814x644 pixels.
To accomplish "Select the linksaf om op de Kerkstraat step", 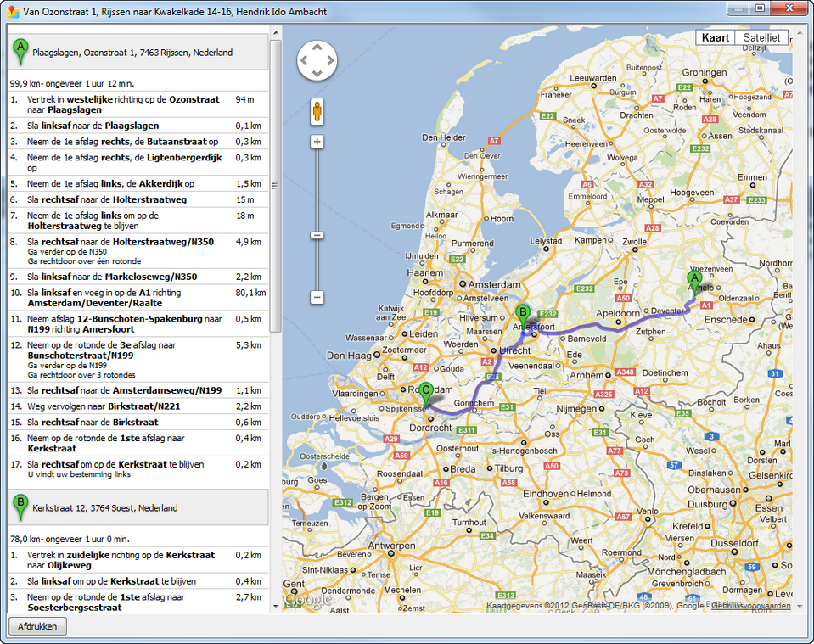I will [x=138, y=581].
